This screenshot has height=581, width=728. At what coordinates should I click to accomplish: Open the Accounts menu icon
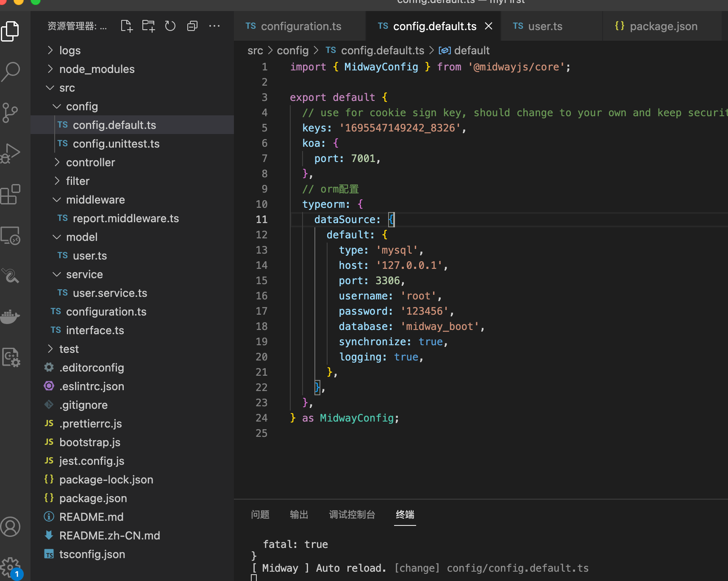click(x=11, y=527)
